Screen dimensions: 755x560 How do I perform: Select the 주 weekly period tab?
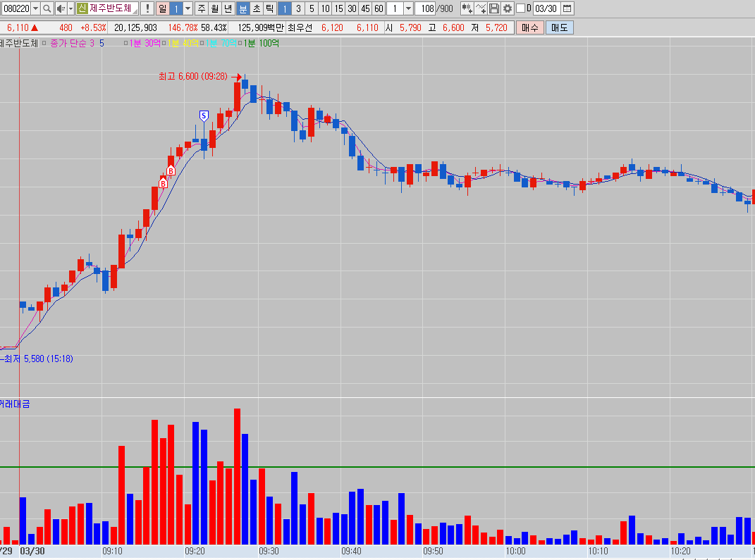pos(202,8)
